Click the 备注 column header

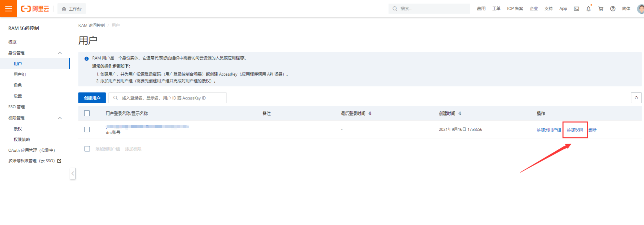point(267,114)
